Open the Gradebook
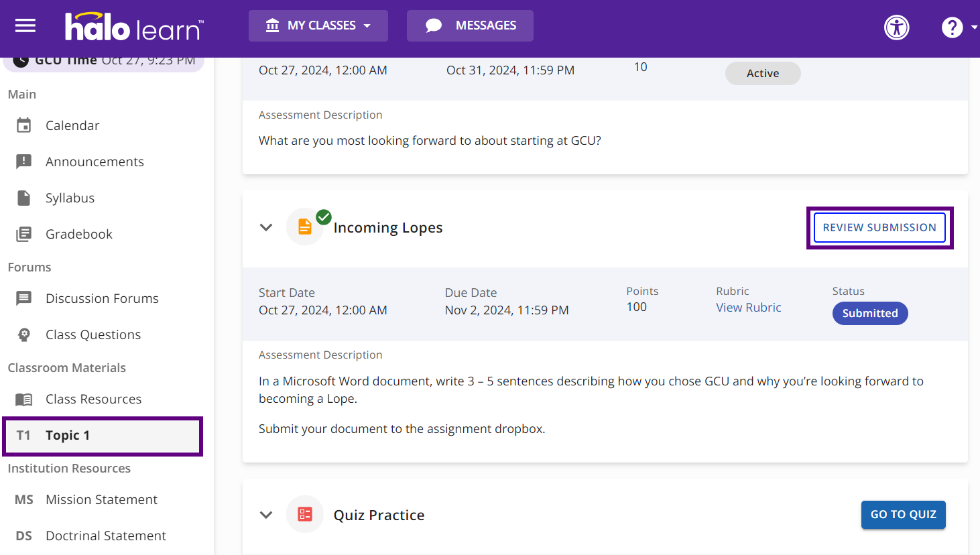980x555 pixels. point(79,234)
